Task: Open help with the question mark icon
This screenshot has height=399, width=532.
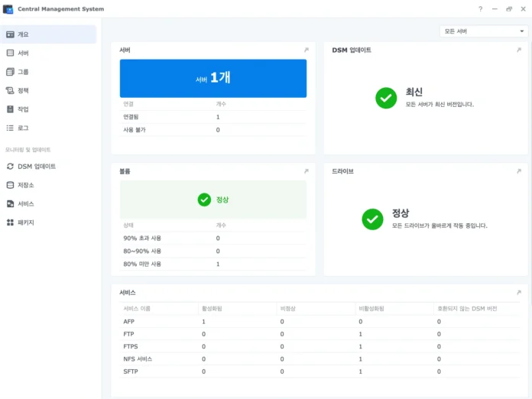Action: [x=480, y=9]
